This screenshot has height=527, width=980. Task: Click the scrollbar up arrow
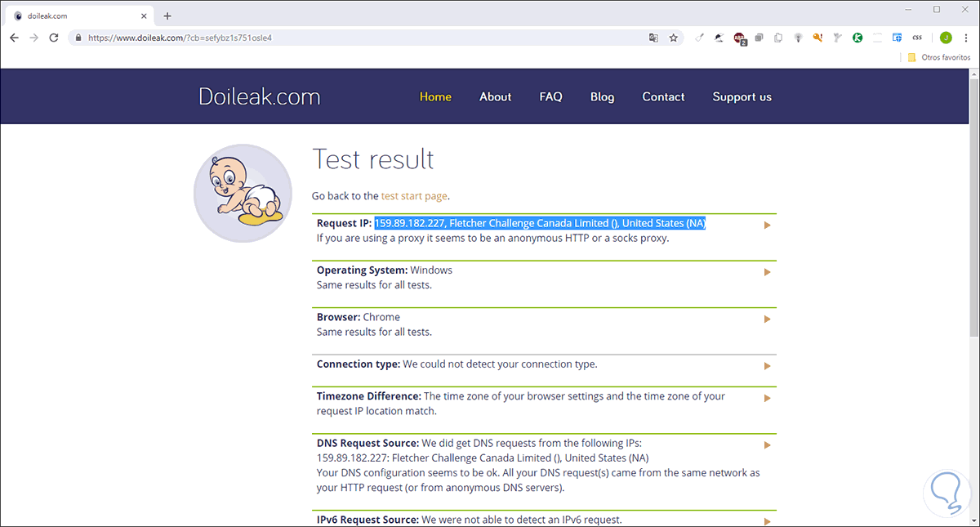973,74
